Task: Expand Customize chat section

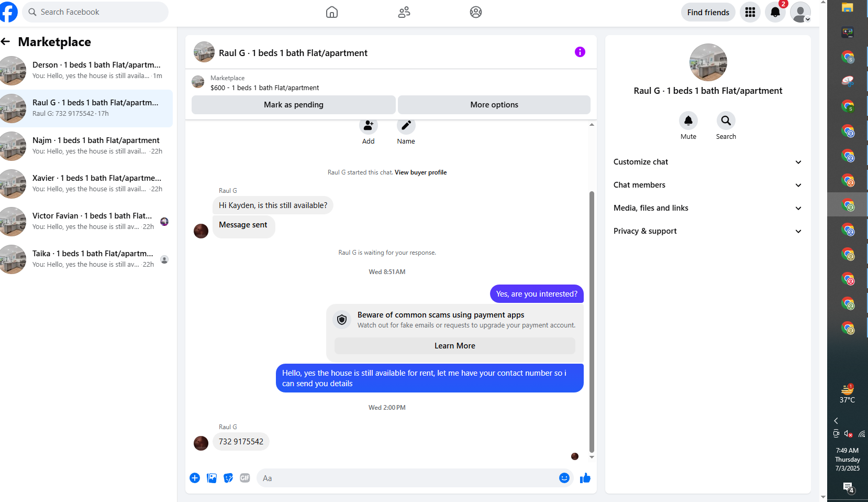Action: [x=708, y=162]
